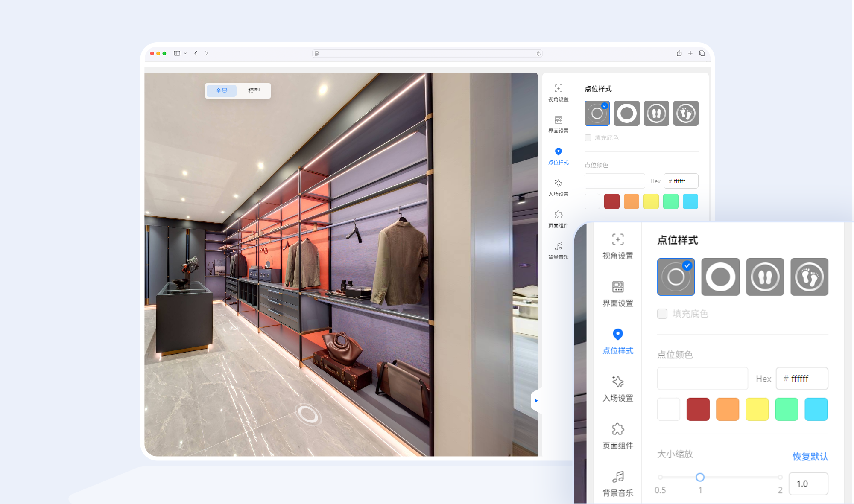The height and width of the screenshot is (504, 854).
Task: Click 恢复默认 link
Action: 810,456
